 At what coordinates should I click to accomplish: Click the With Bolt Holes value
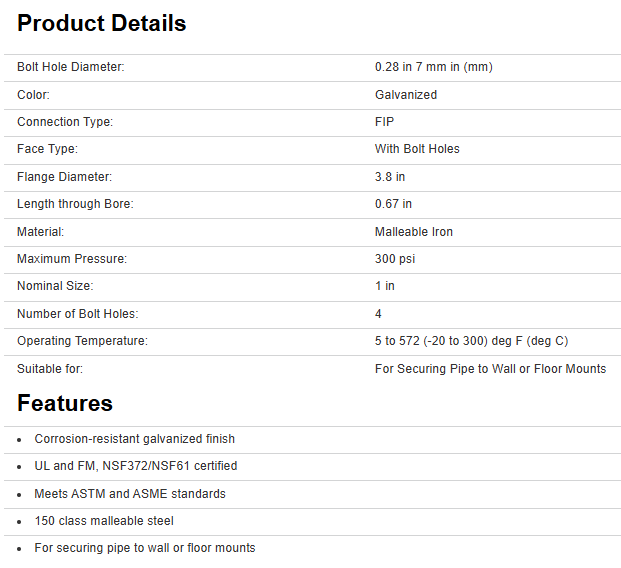[417, 149]
